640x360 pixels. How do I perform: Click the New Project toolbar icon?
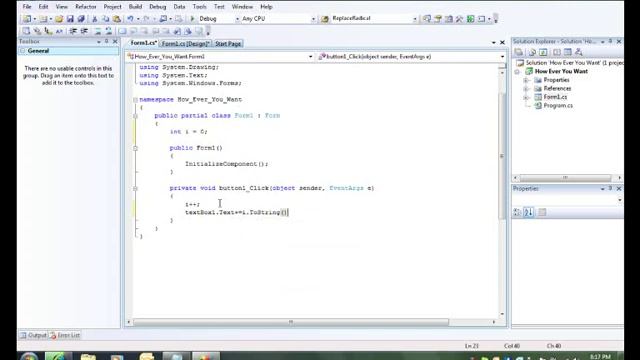click(27, 19)
